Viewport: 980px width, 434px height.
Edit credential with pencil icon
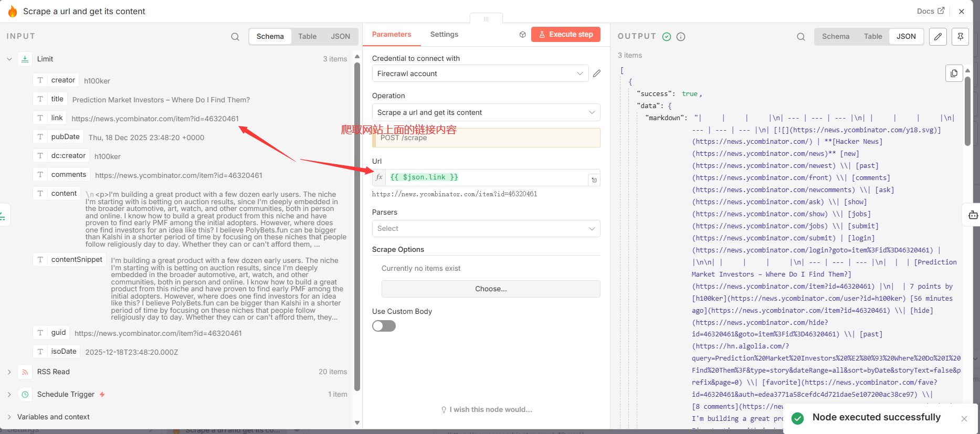(x=597, y=73)
